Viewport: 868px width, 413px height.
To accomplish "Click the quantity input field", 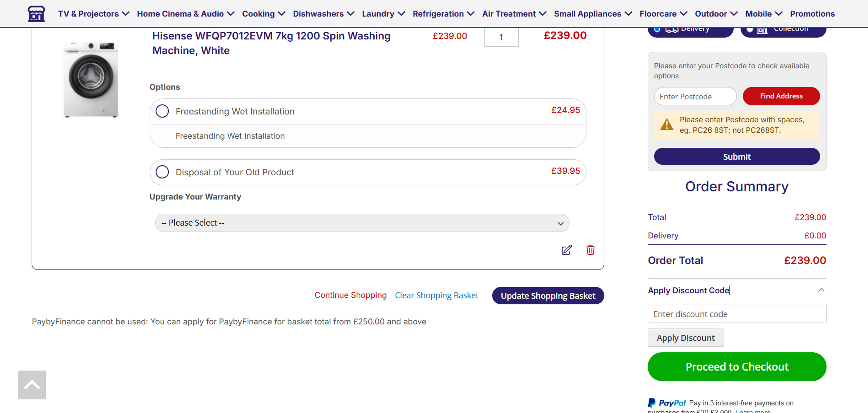I will (x=501, y=37).
